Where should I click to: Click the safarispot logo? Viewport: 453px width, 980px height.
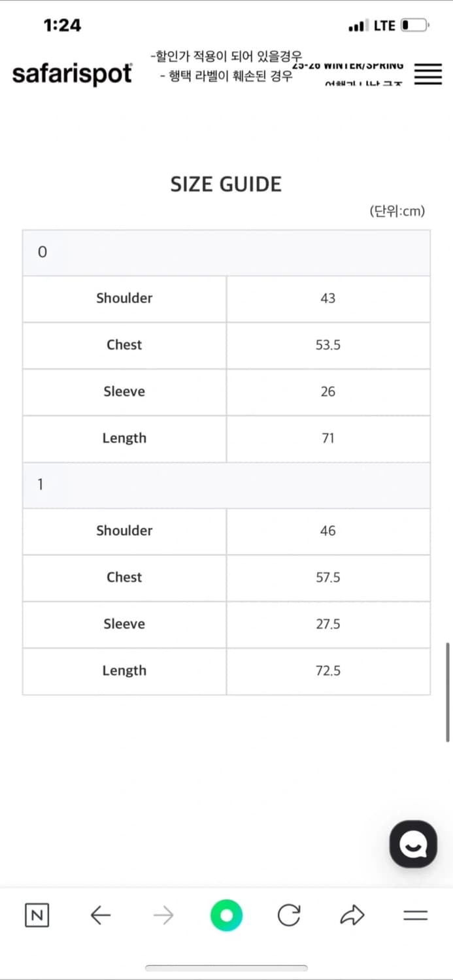[x=72, y=73]
